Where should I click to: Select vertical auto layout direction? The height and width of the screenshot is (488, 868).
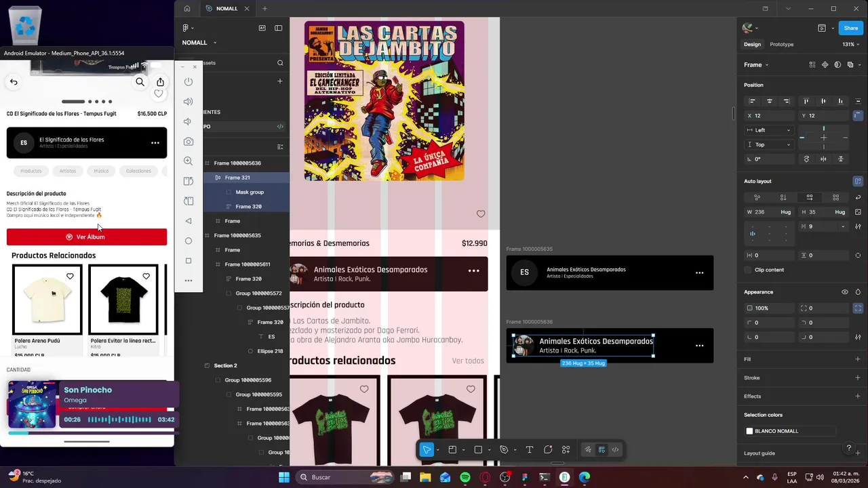click(783, 197)
